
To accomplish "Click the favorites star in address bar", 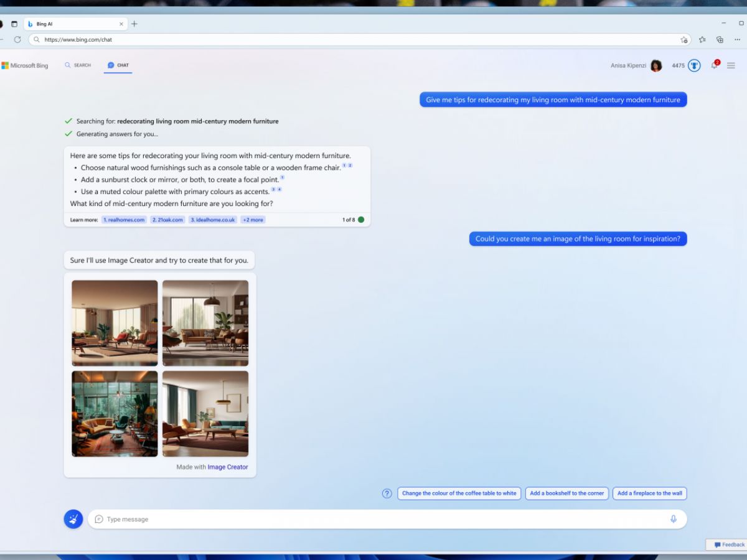I will [x=684, y=39].
